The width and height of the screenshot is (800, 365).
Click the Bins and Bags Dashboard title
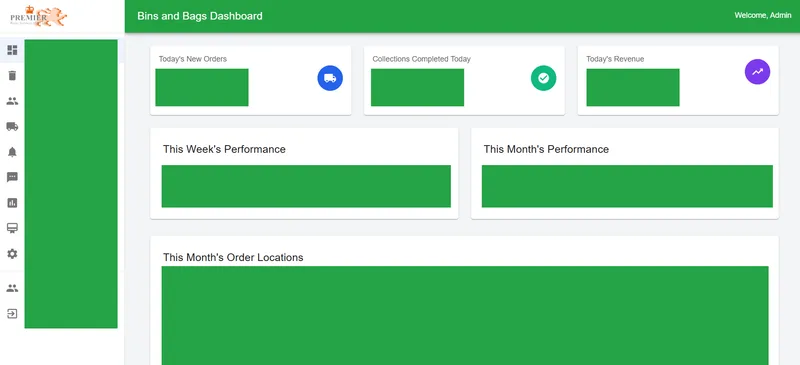click(x=200, y=16)
